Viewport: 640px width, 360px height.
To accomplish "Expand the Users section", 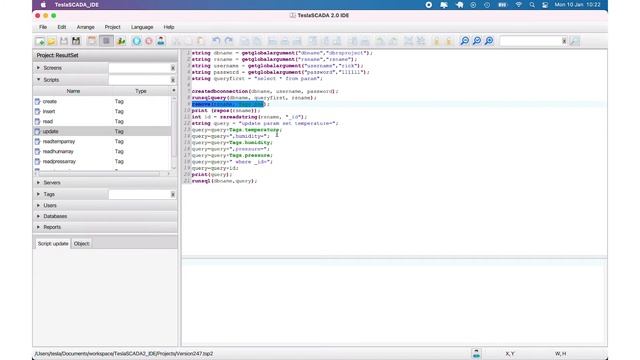I will pos(39,205).
